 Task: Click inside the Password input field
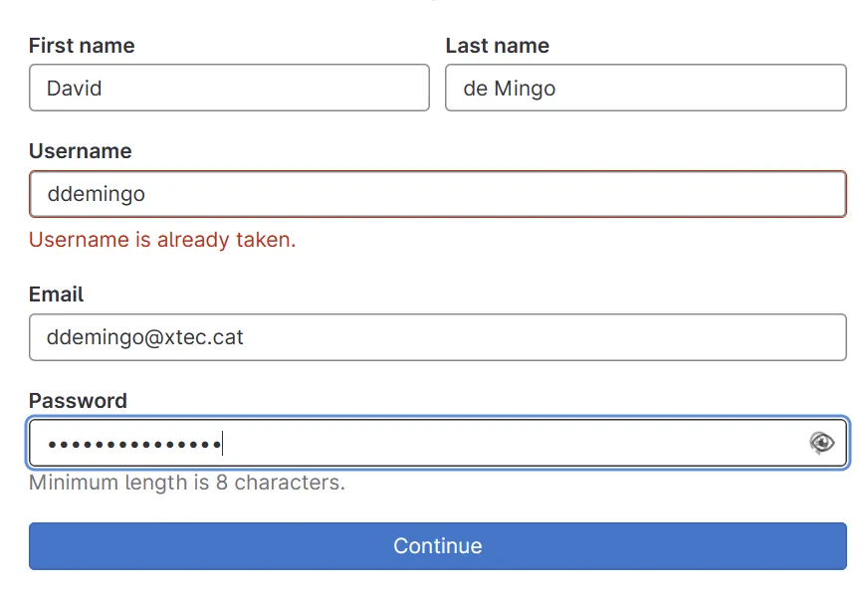coord(498,443)
